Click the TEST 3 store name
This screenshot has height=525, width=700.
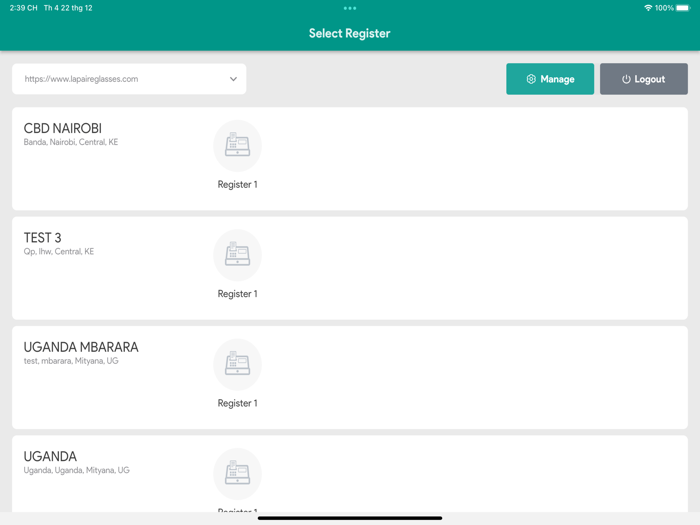pyautogui.click(x=42, y=238)
